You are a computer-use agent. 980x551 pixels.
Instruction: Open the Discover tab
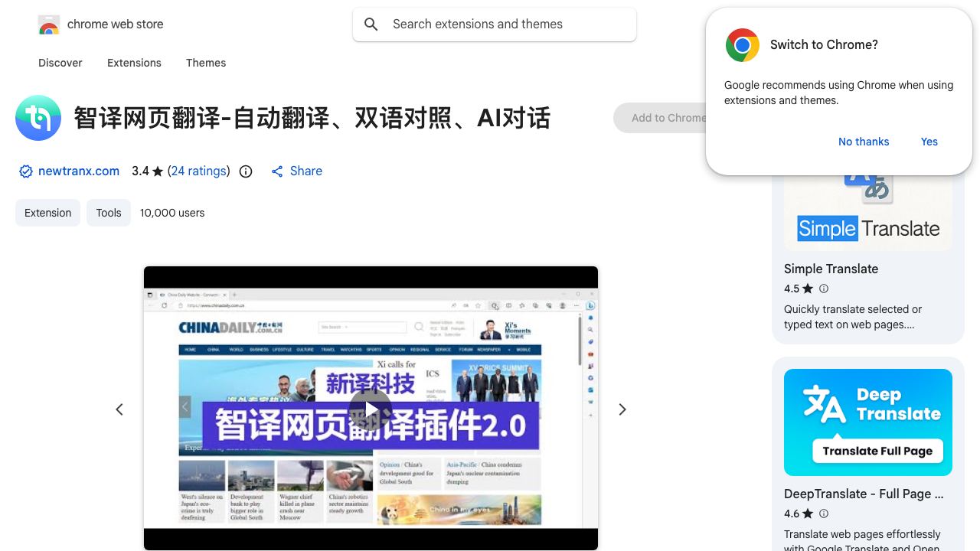pyautogui.click(x=60, y=63)
